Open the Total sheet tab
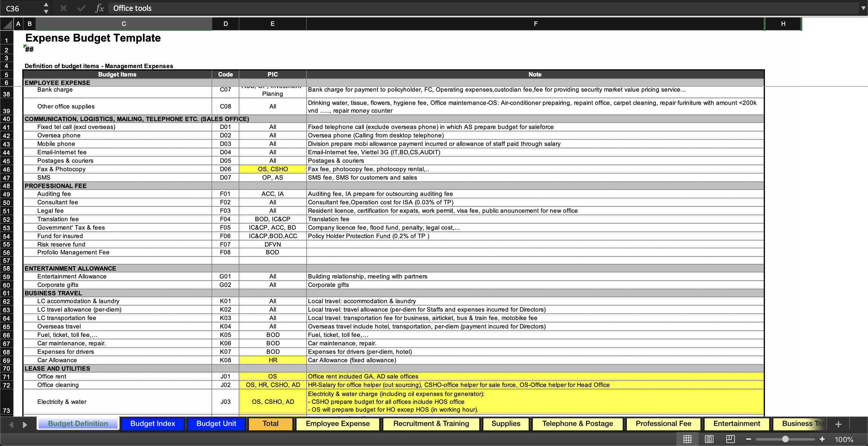This screenshot has height=446, width=868. point(271,424)
